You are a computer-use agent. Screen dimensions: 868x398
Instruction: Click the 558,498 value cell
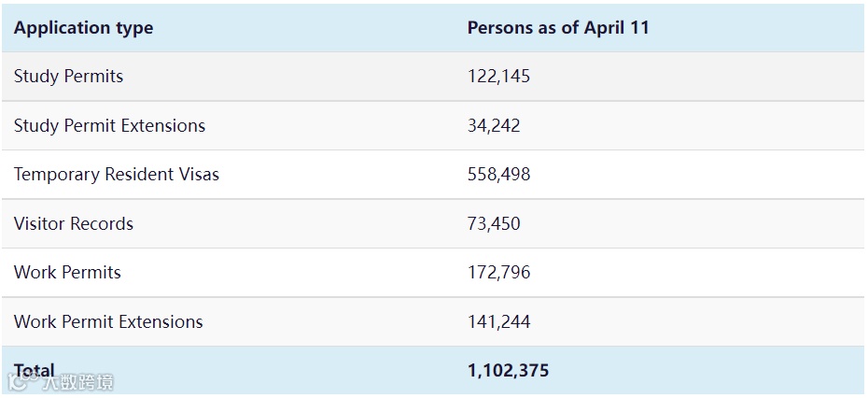pyautogui.click(x=498, y=175)
